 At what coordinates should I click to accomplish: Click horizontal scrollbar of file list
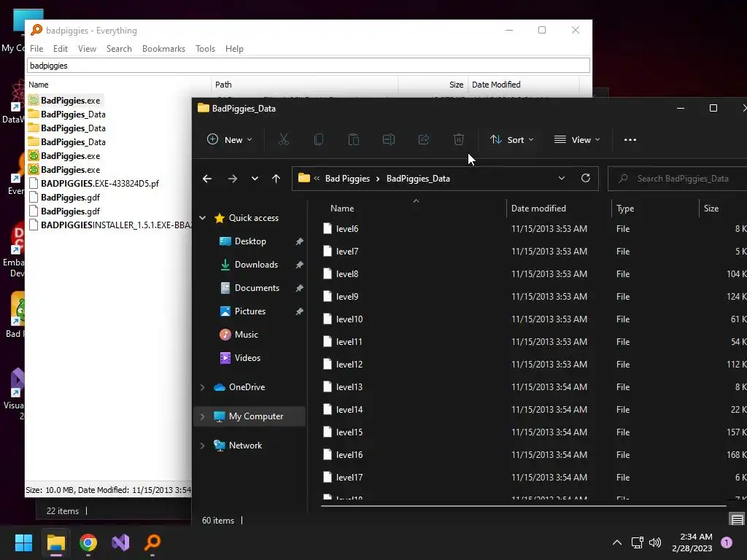click(x=522, y=506)
